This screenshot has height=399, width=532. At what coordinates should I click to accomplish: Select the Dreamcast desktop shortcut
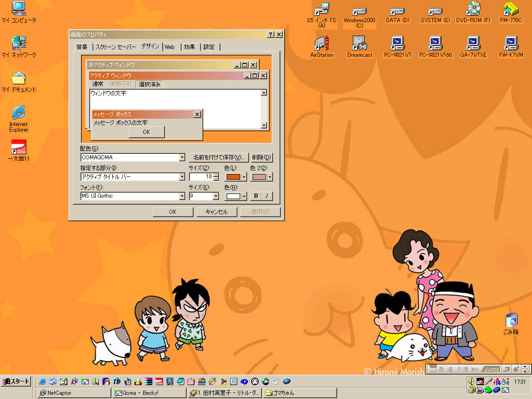click(360, 47)
